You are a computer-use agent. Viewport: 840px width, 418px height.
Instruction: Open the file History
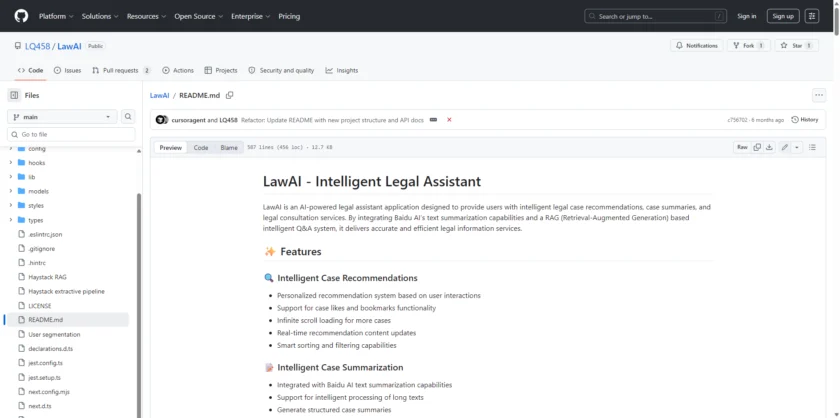coord(805,120)
